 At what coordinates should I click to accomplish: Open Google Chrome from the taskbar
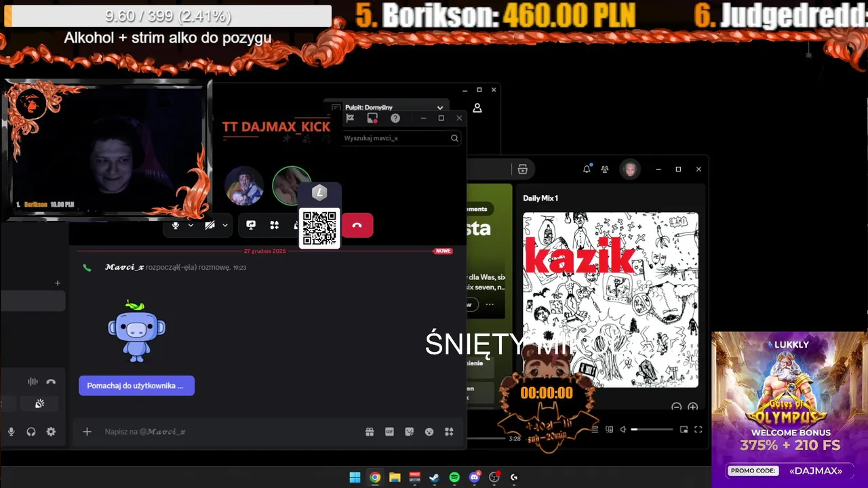coord(375,477)
